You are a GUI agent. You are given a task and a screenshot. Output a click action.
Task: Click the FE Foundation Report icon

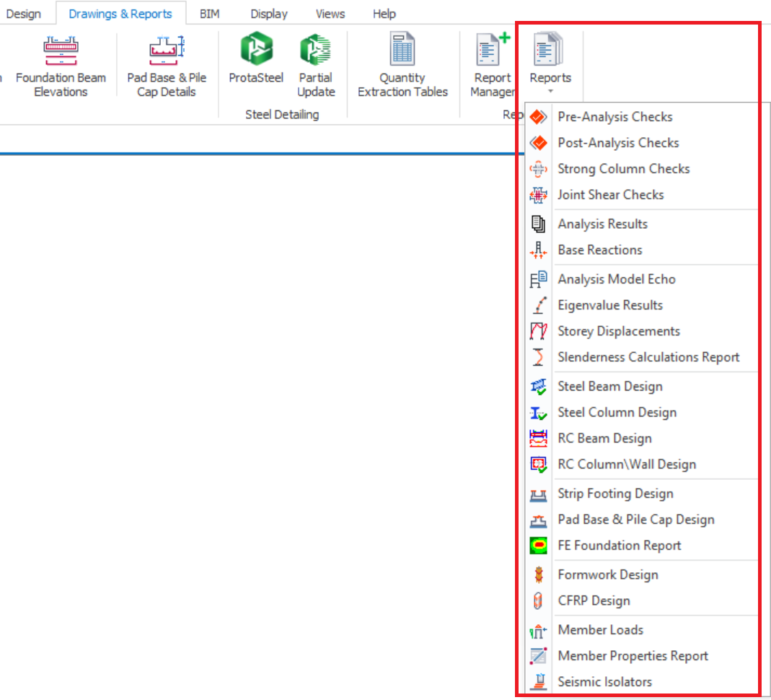tap(538, 546)
